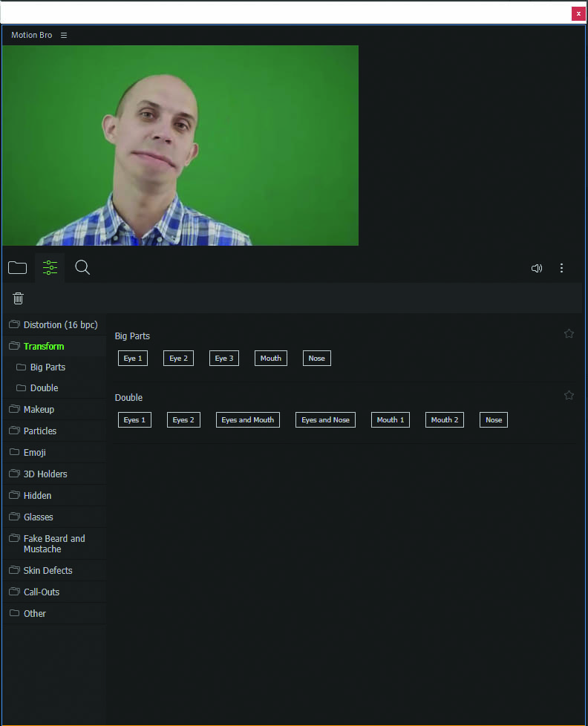Open the folder browser icon in toolbar
Viewport: 588px width, 726px height.
coord(18,268)
